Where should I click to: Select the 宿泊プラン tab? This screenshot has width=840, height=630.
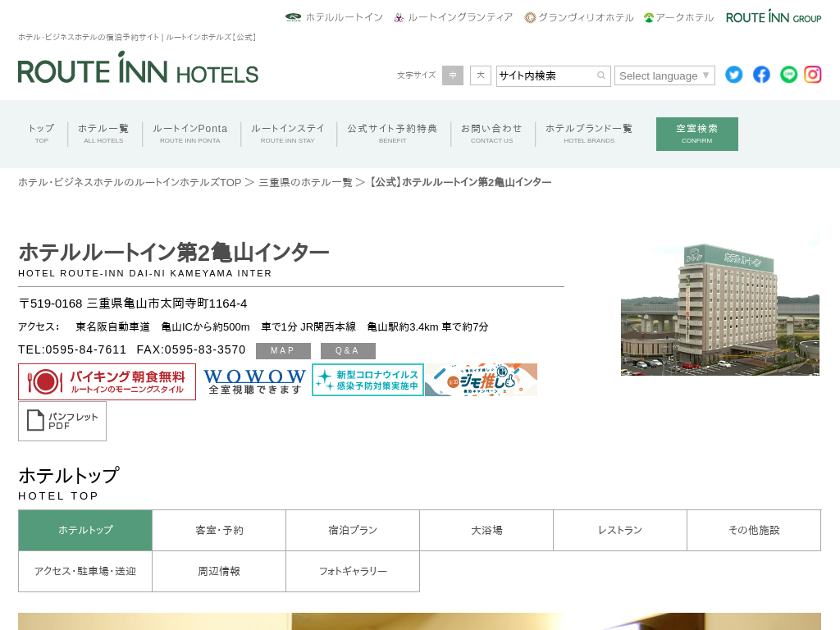click(x=353, y=530)
